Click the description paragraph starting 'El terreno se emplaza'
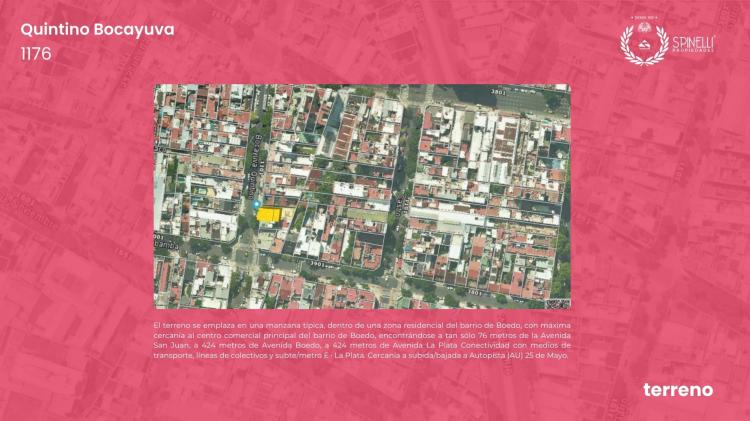Screen dimensions: 750x421 tap(362, 340)
